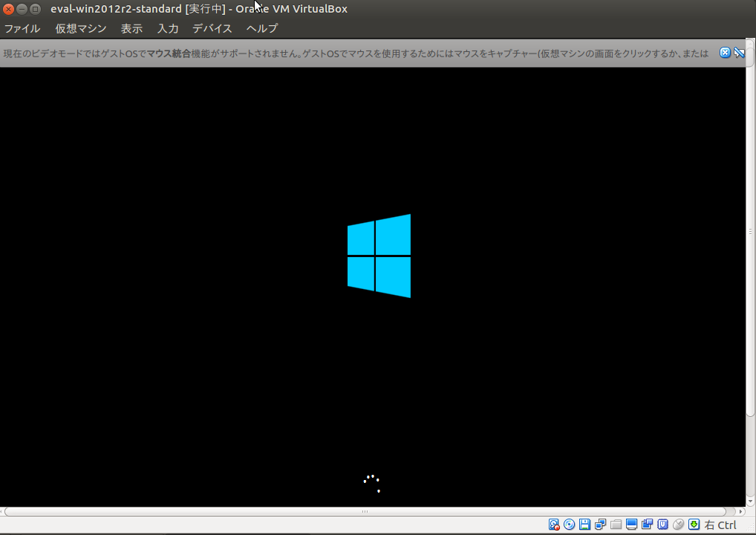This screenshot has width=756, height=535.
Task: Click the horizontal scrollbar right arrow
Action: (x=741, y=511)
